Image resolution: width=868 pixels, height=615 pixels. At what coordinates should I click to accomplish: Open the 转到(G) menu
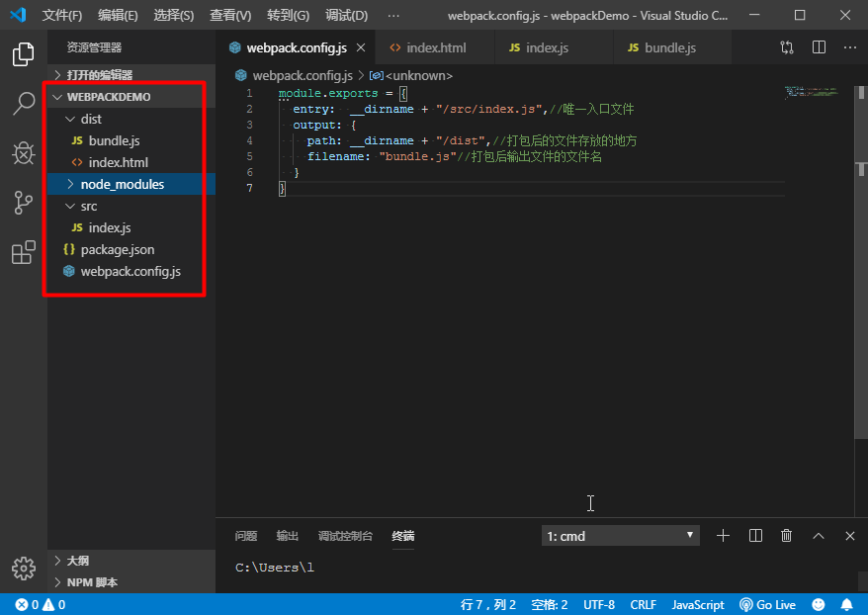tap(288, 16)
